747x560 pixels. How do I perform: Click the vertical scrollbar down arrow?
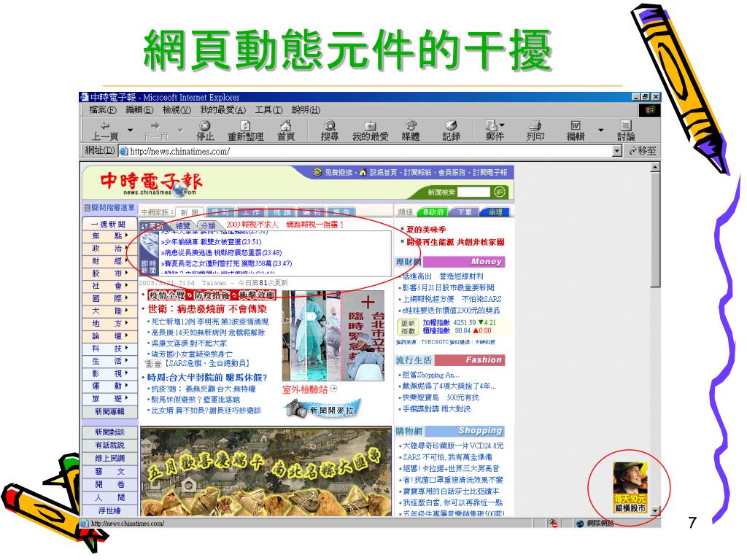pyautogui.click(x=656, y=511)
